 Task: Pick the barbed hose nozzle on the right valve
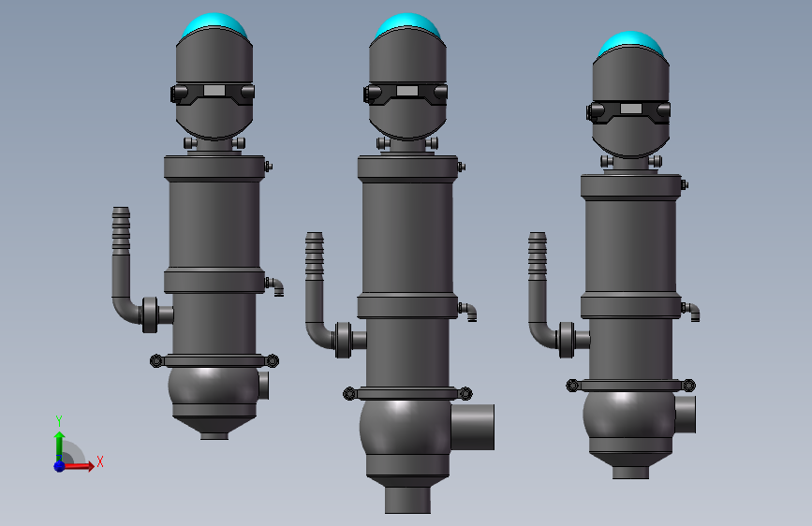pos(538,256)
